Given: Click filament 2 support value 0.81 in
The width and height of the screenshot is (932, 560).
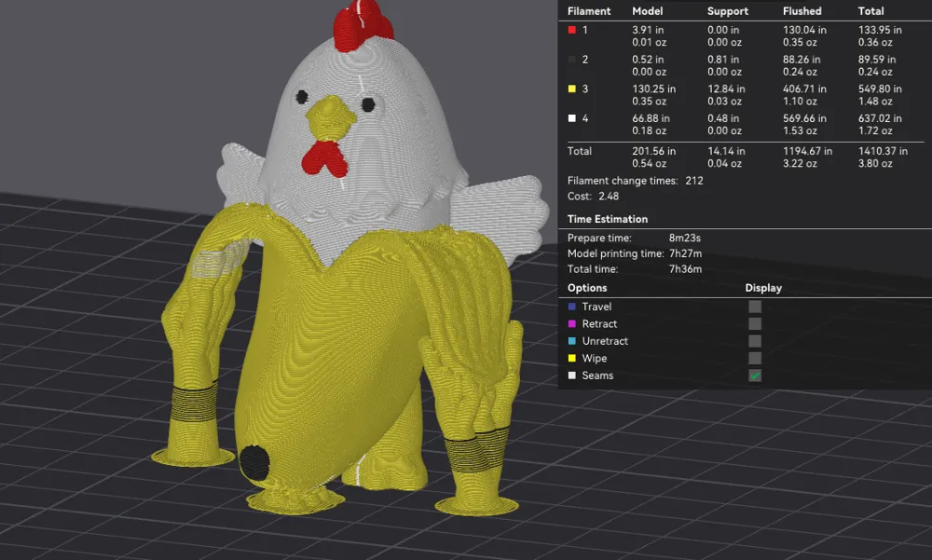Looking at the screenshot, I should pyautogui.click(x=723, y=60).
